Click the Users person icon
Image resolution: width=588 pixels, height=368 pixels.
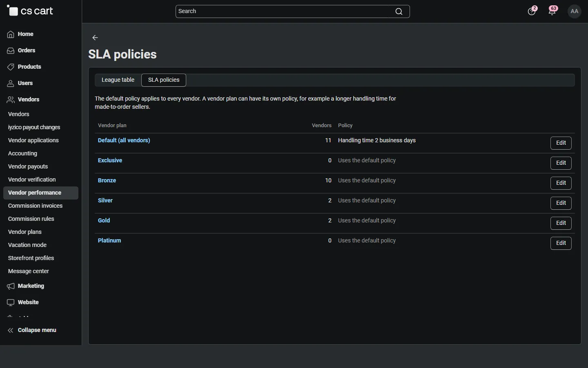coord(11,83)
